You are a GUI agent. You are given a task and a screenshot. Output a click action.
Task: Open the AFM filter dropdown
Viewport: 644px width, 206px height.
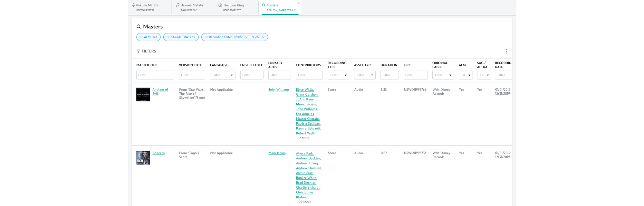pos(466,75)
